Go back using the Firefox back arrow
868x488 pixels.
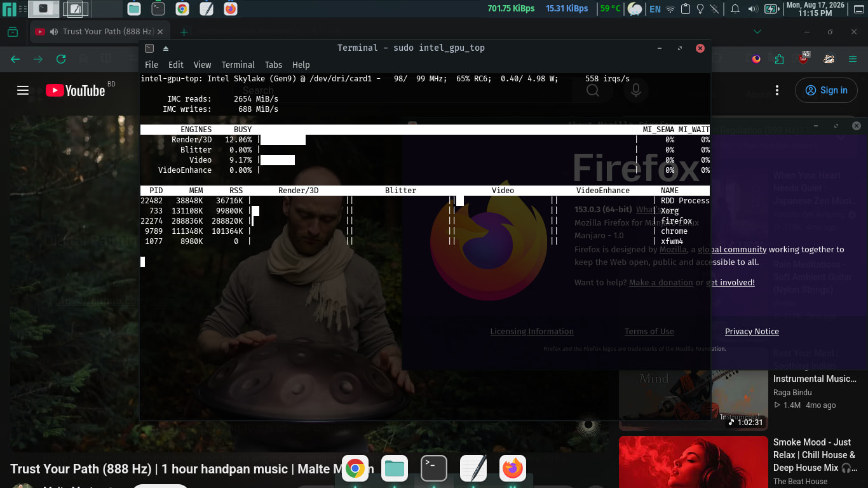pos(15,59)
